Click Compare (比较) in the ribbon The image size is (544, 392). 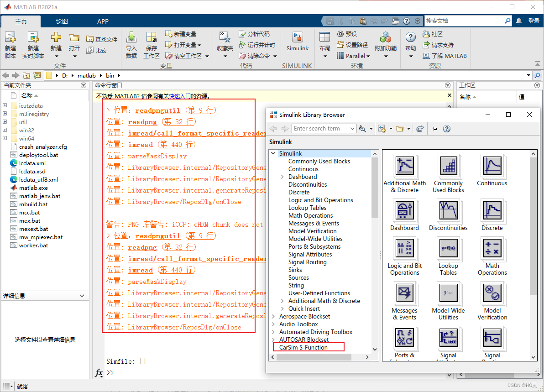(x=96, y=51)
